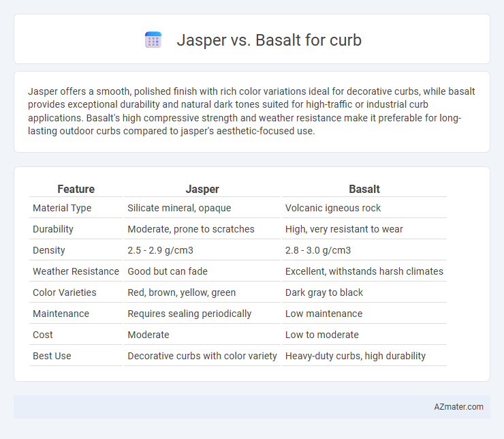Click the 'Weather Resistance' row label
The width and height of the screenshot is (504, 439).
(76, 271)
